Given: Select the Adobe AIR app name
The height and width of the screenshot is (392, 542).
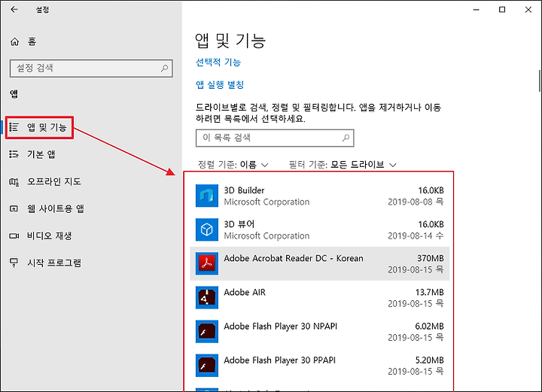Looking at the screenshot, I should [245, 292].
